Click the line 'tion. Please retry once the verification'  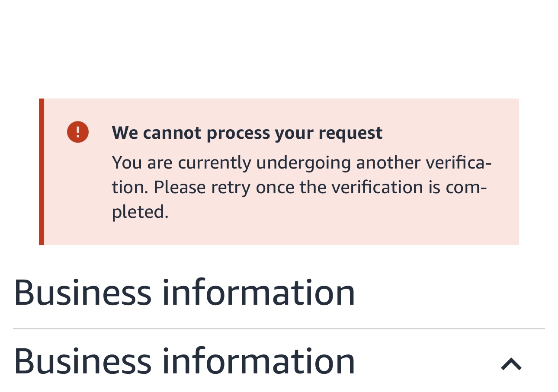[x=267, y=188]
